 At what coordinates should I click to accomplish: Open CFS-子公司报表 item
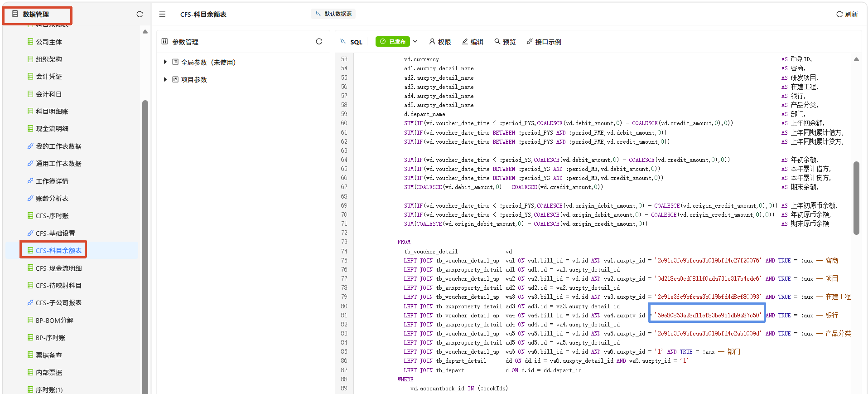point(58,303)
